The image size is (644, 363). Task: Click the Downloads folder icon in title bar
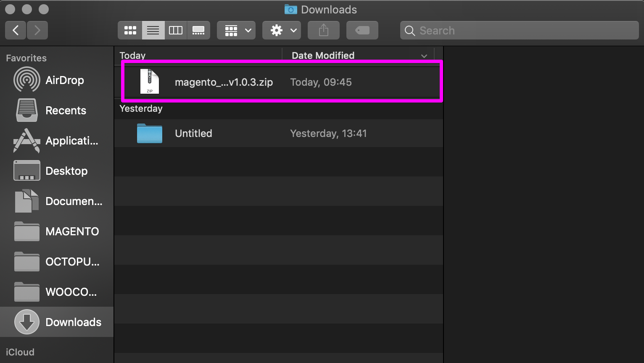pos(290,9)
